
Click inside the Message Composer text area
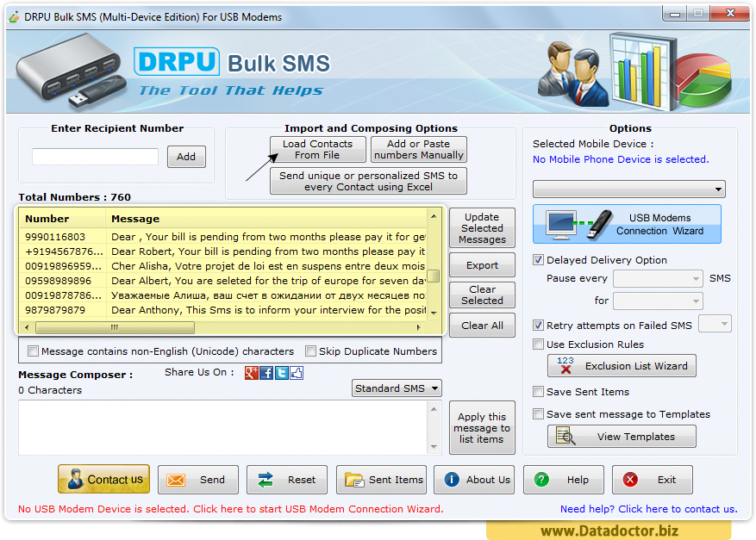tap(222, 427)
